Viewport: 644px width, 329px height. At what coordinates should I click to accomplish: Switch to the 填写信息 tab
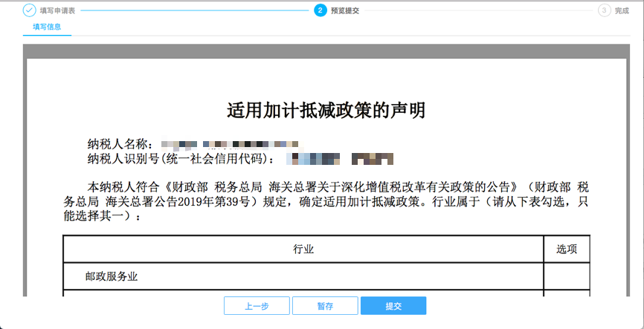tap(47, 27)
